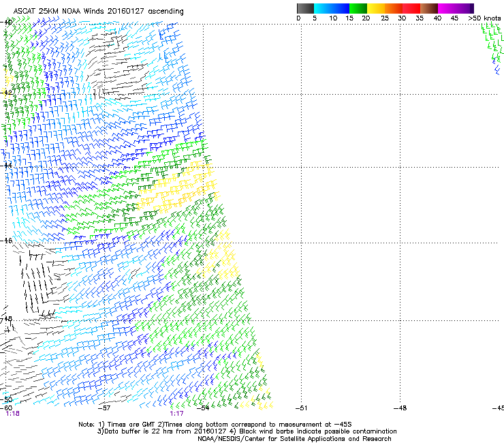Screen dimensions: 504x443
Task: Click the '-60' longitude axis label
Action: pyautogui.click(x=6, y=408)
